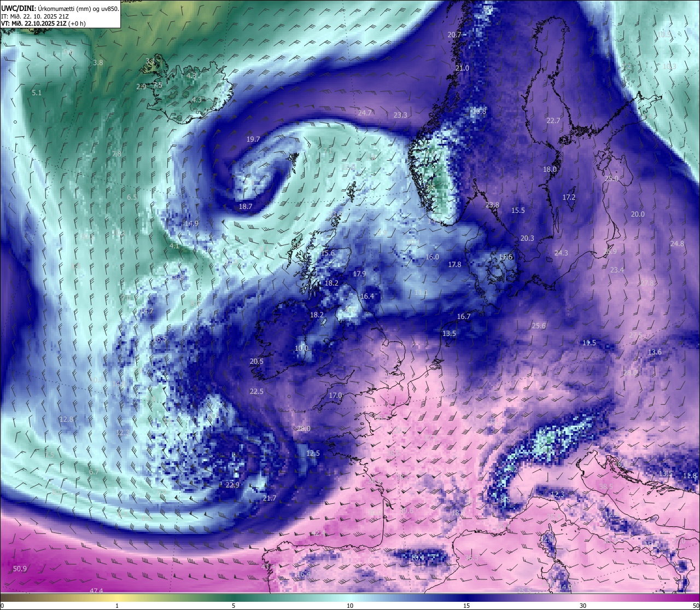Click the map value 24.8
Viewport: 700px width, 610px height.
(x=677, y=244)
